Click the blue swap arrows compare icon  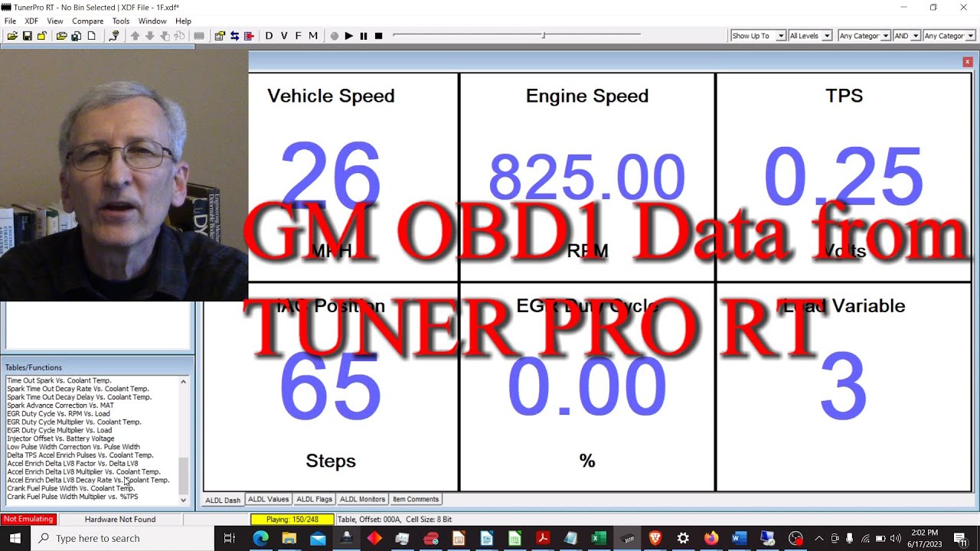coord(234,36)
